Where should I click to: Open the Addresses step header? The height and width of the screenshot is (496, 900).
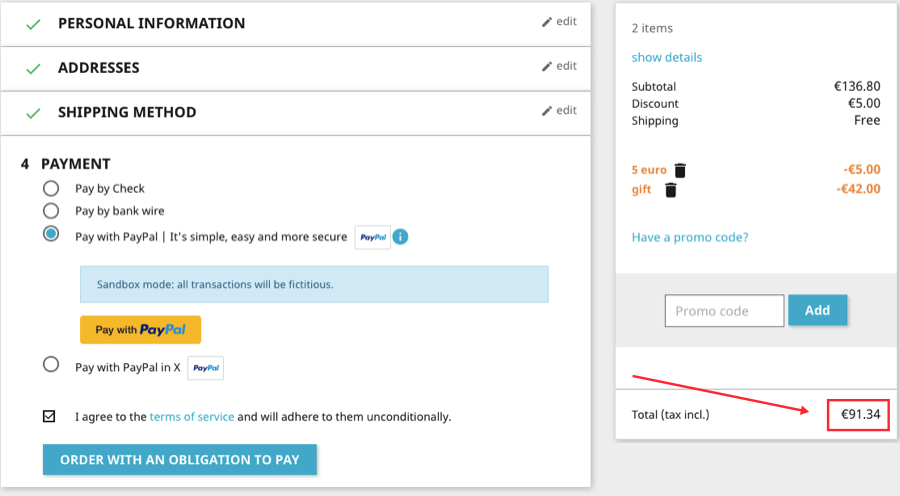click(98, 68)
